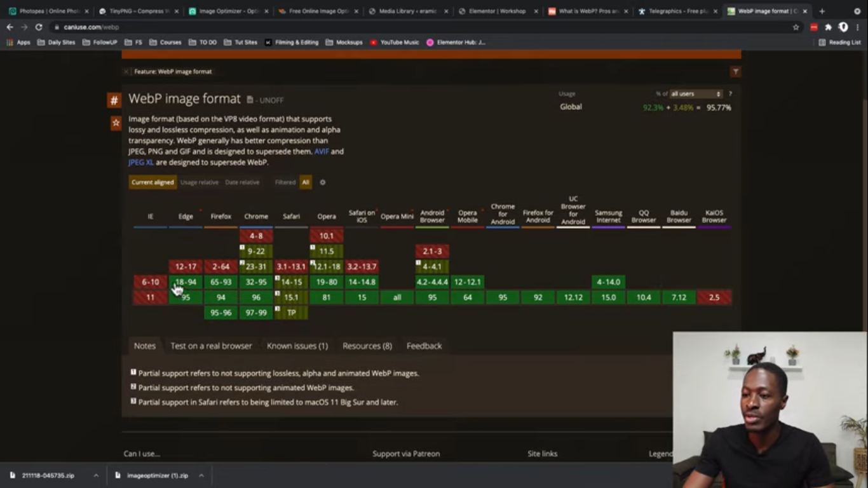Follow the JPEG XL link in description
This screenshot has width=868, height=488.
click(141, 163)
